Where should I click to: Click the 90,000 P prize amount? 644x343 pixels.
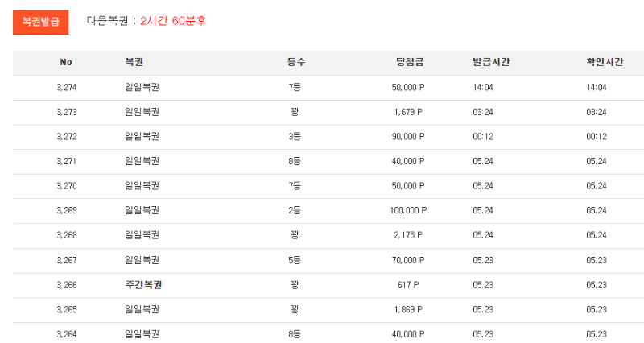[x=408, y=136]
